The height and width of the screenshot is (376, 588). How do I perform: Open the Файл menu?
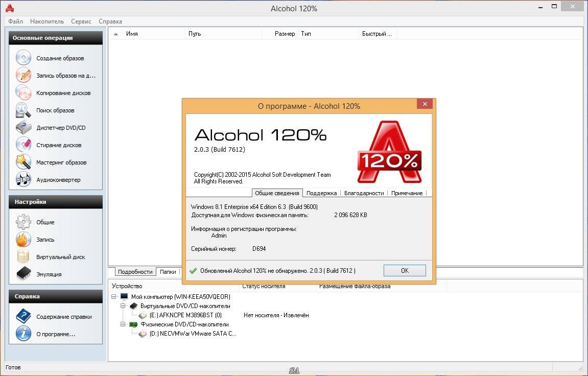point(16,21)
